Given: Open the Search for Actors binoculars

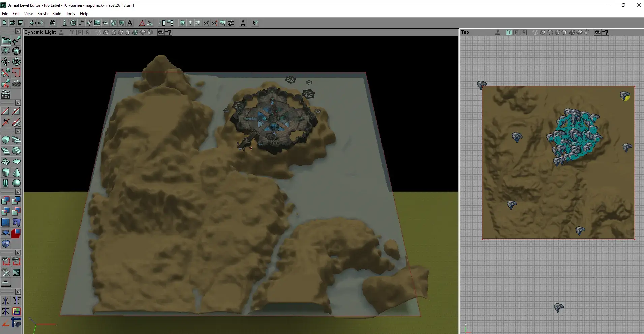Looking at the screenshot, I should (x=53, y=23).
